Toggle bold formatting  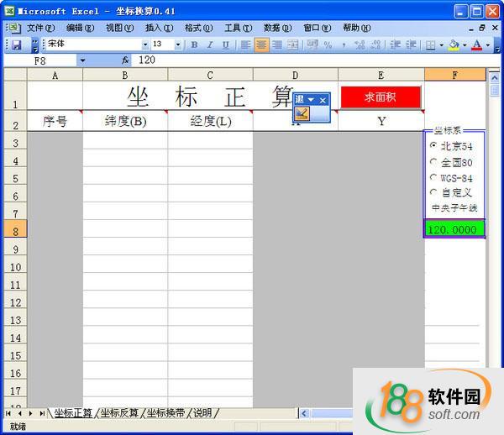pos(195,45)
